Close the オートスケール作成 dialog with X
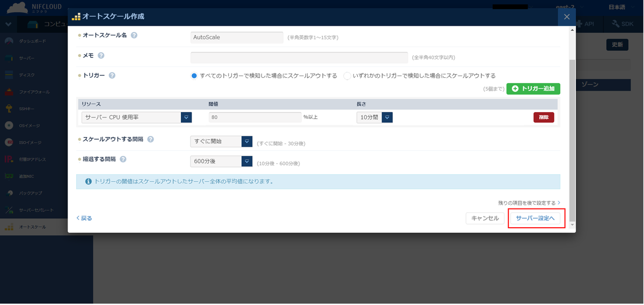 [x=567, y=17]
